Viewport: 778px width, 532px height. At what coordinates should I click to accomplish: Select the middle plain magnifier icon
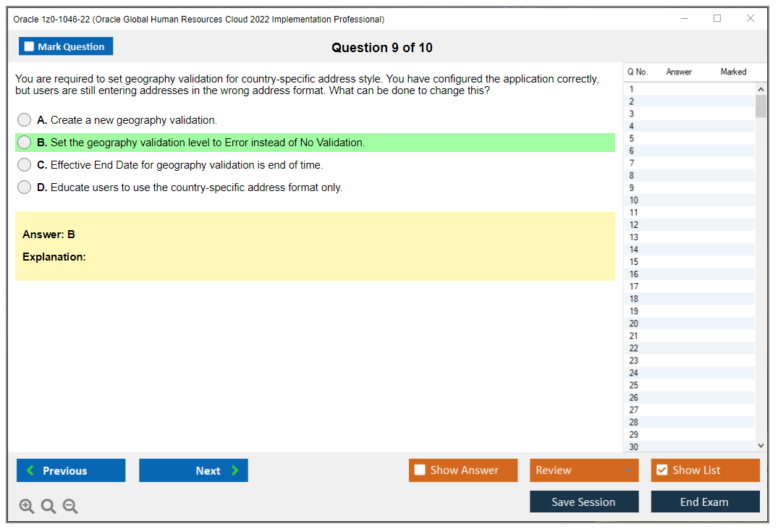(x=48, y=506)
